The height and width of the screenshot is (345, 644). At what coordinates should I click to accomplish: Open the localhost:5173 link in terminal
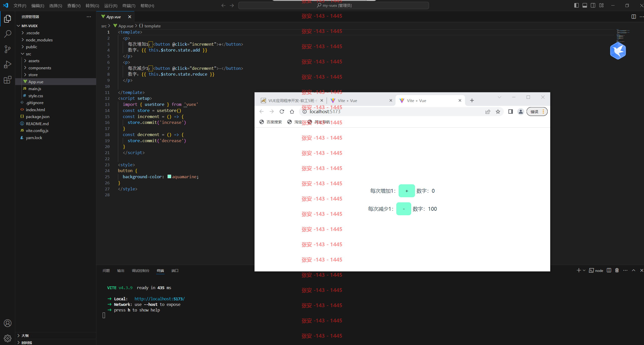point(159,299)
